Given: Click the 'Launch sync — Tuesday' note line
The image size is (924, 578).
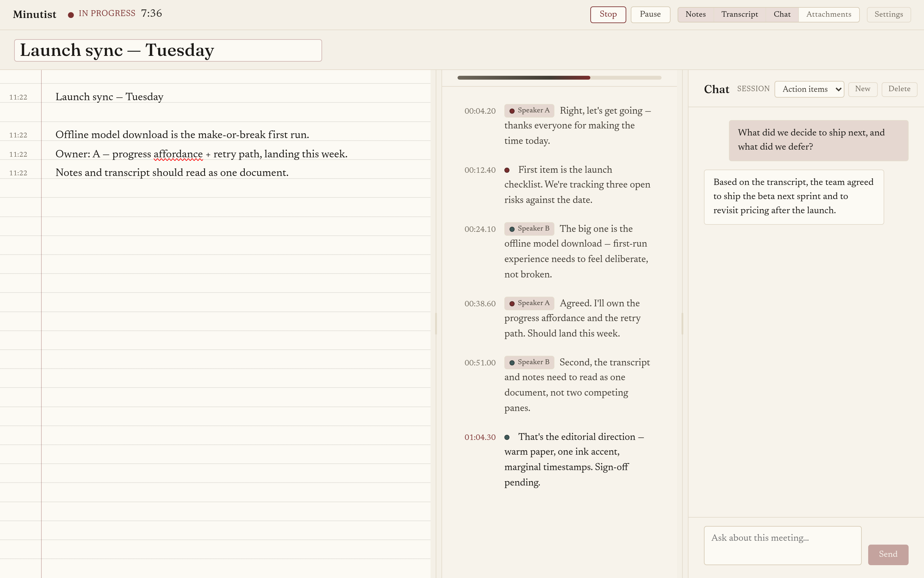Looking at the screenshot, I should click(x=109, y=97).
